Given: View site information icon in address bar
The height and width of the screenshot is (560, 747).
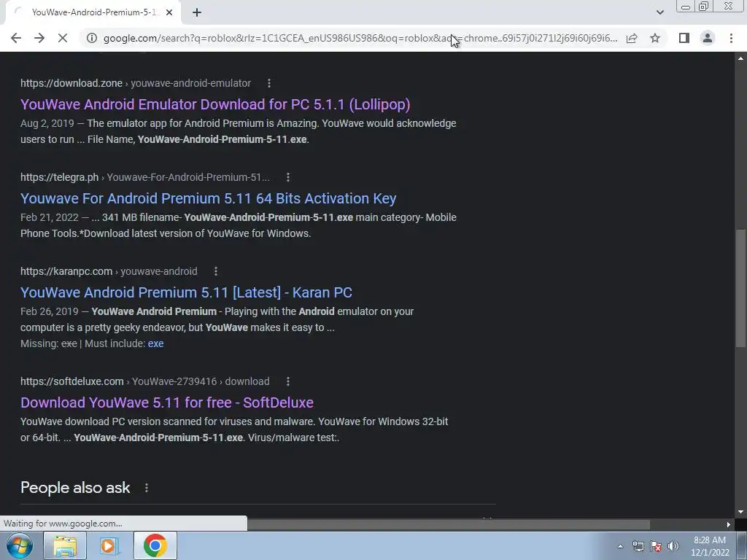Looking at the screenshot, I should pos(91,38).
